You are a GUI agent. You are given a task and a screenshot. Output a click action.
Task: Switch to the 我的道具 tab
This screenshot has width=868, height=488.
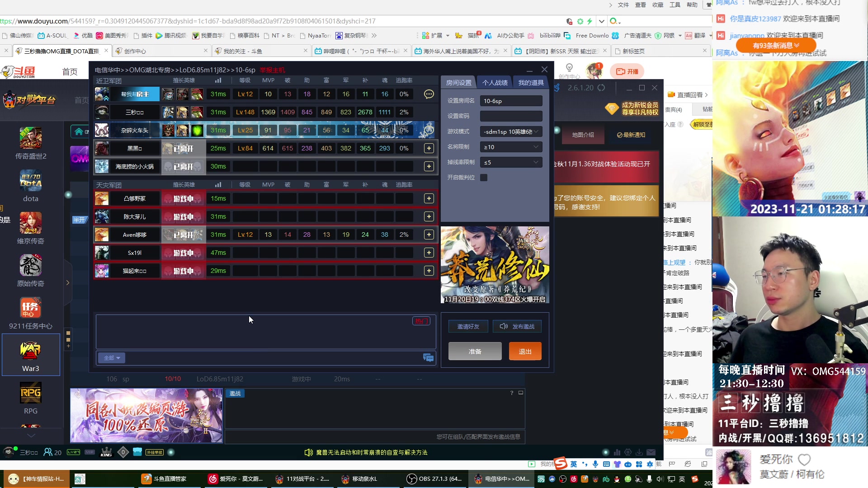point(531,83)
